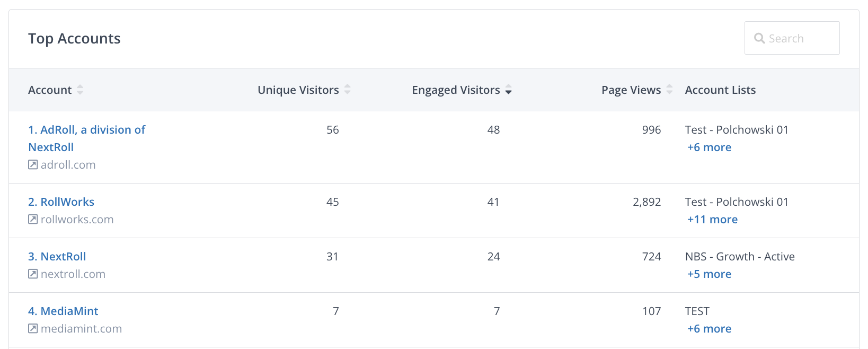Click the Account Lists column header
Viewport: 868px width, 349px height.
pos(720,90)
